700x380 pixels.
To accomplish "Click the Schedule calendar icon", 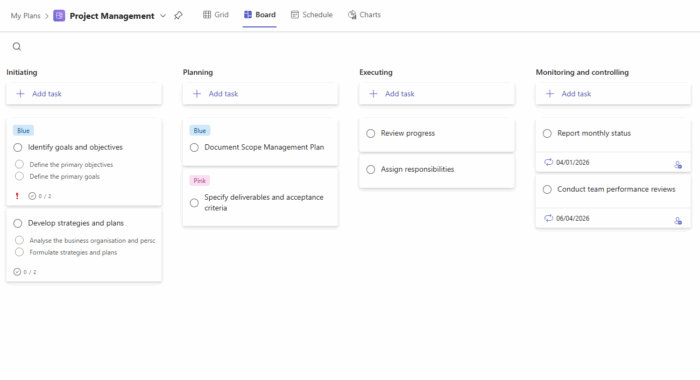I will 295,15.
